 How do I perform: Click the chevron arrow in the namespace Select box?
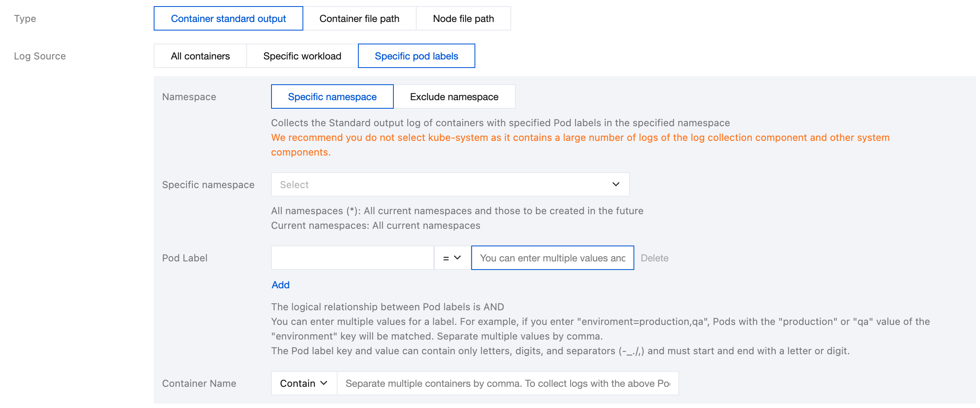click(616, 184)
